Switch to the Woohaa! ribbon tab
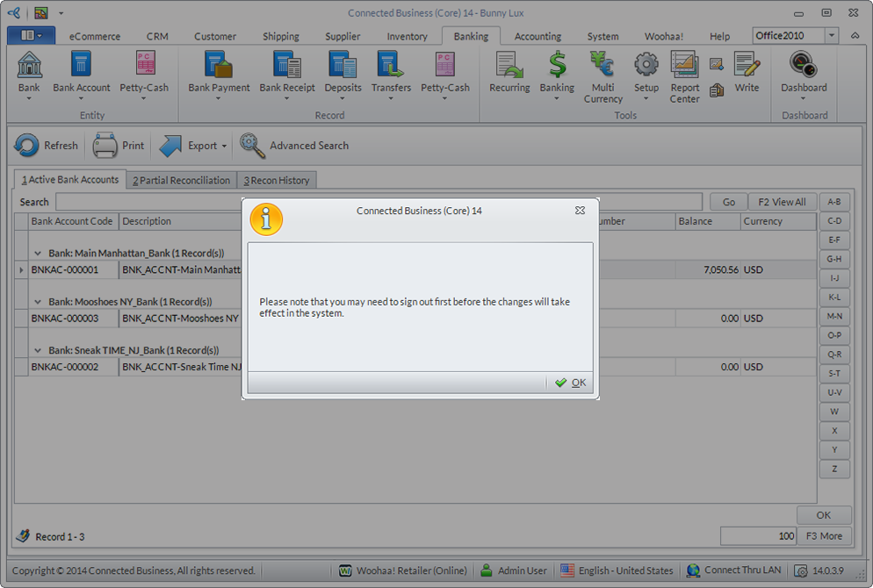873x588 pixels. pos(664,36)
